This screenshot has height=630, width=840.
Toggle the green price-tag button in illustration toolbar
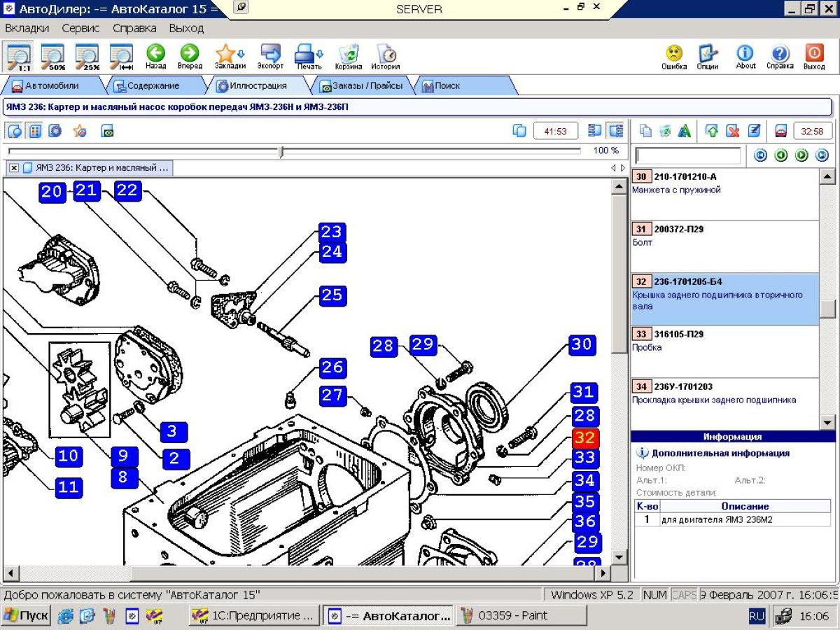click(x=107, y=131)
